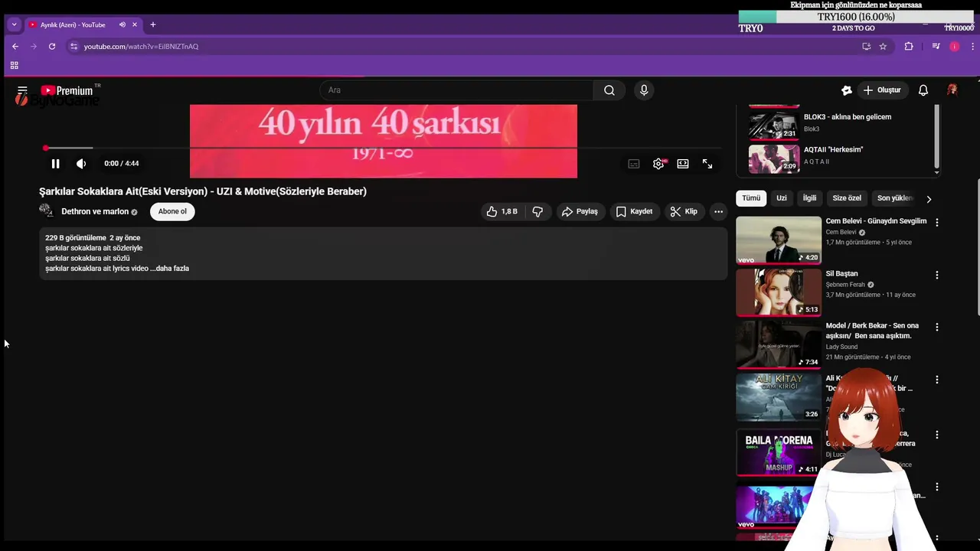Open the player settings gear
980x551 pixels.
point(658,164)
